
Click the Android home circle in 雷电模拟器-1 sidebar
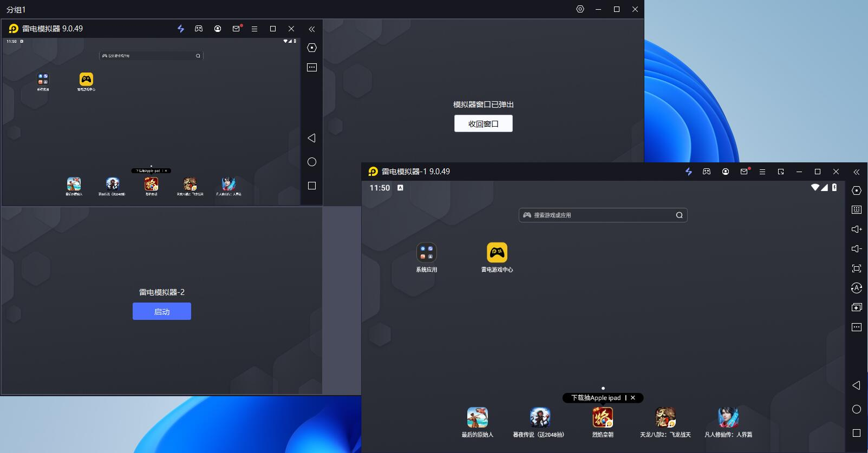[x=856, y=409]
